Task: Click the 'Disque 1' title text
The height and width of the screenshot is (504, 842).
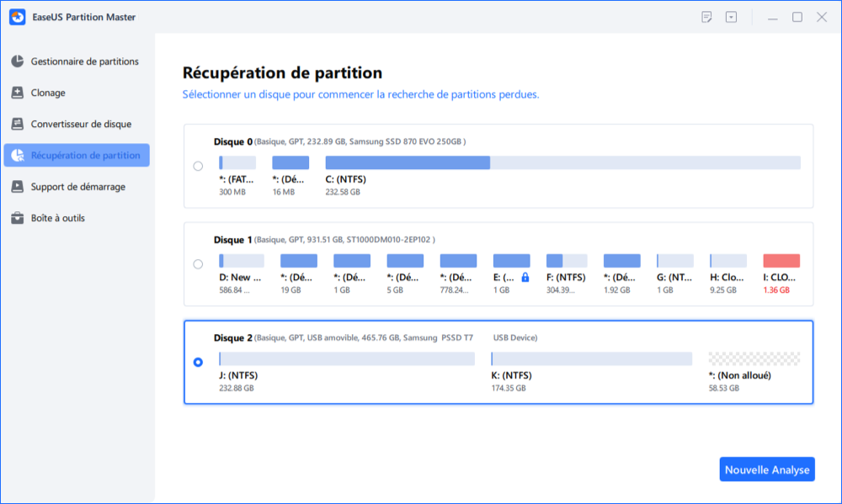Action: (x=233, y=240)
